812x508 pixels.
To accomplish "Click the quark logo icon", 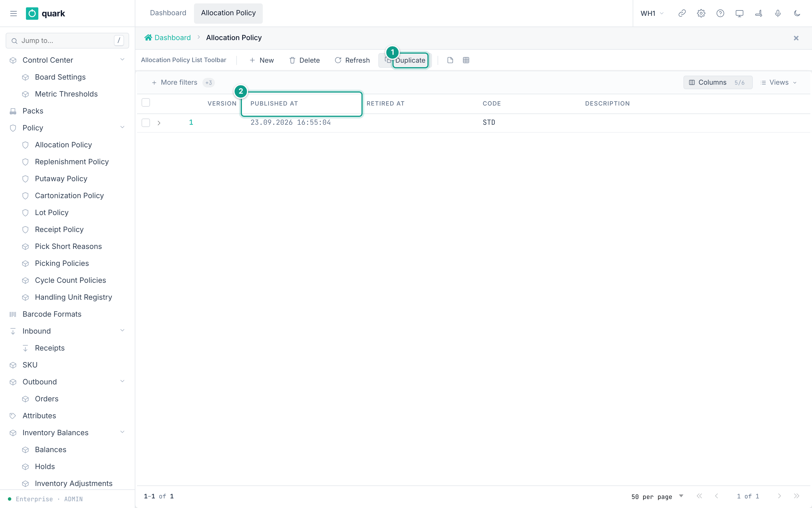I will point(32,14).
